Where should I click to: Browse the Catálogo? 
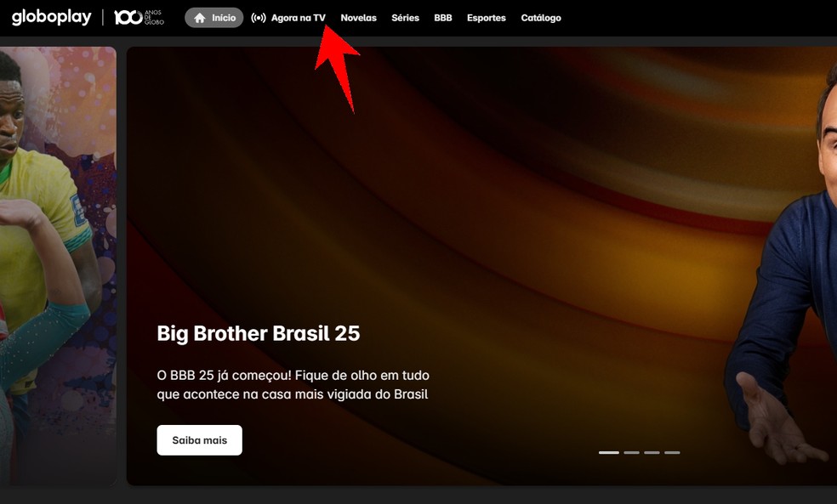(541, 18)
